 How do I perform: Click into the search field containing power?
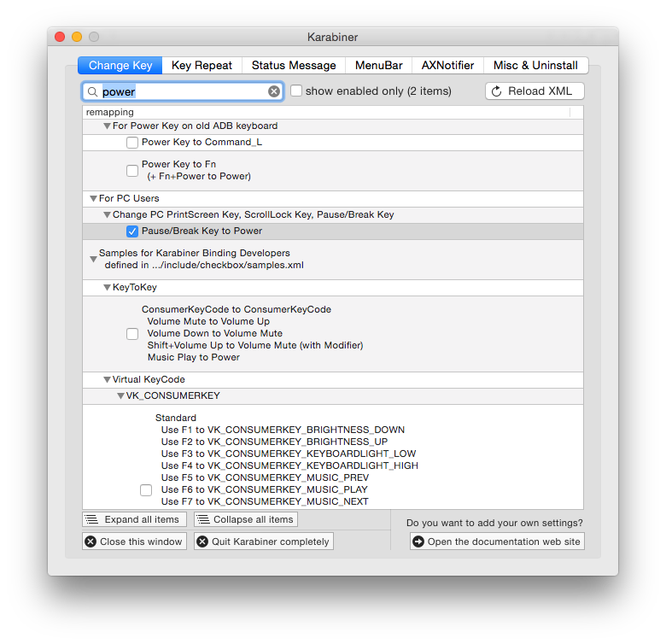(183, 91)
